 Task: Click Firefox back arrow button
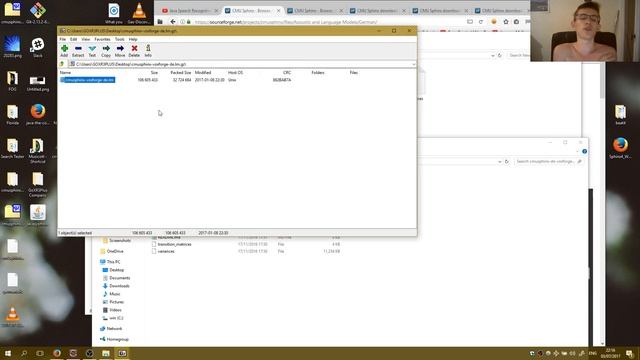pyautogui.click(x=173, y=22)
